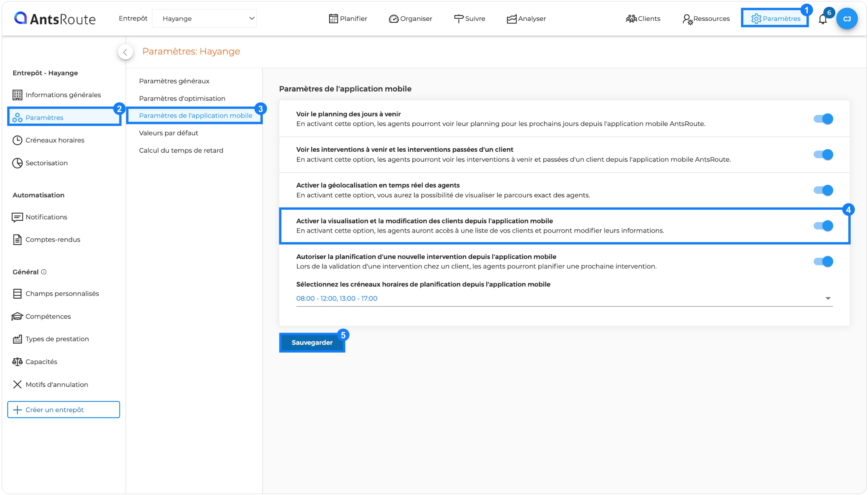This screenshot has height=495, width=868.
Task: Click the AntsRoute logo
Action: click(x=54, y=18)
